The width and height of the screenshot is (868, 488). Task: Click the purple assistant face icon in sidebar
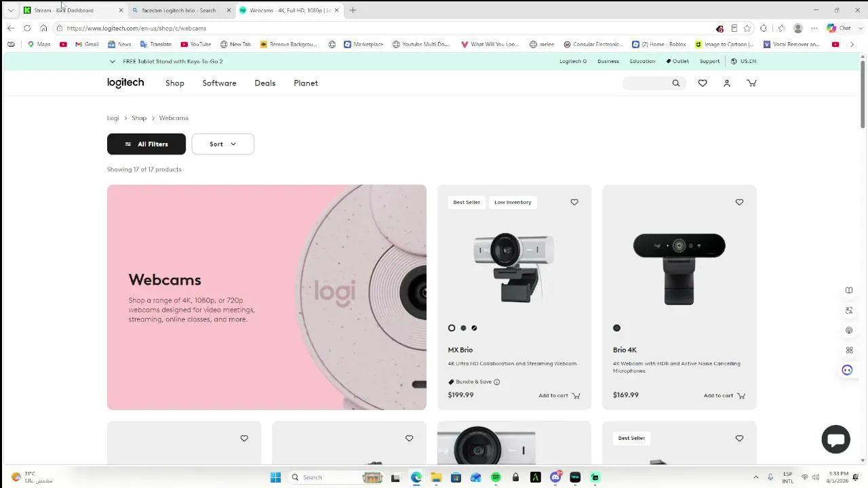[847, 370]
